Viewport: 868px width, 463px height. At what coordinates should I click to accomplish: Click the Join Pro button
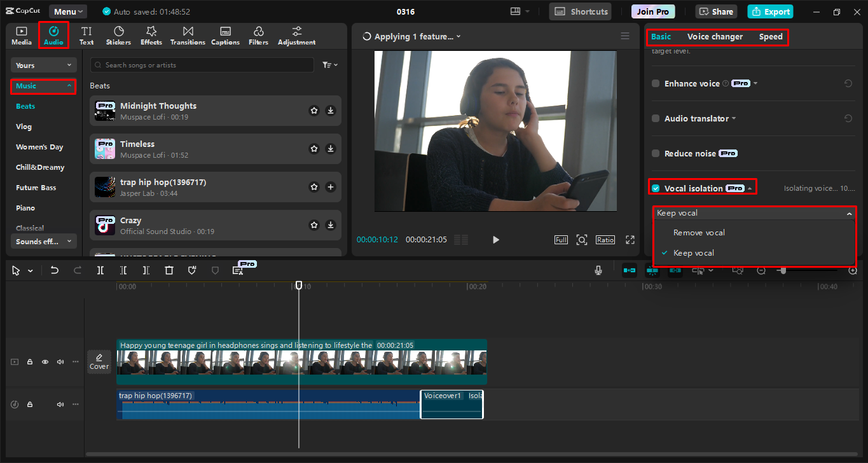tap(652, 11)
